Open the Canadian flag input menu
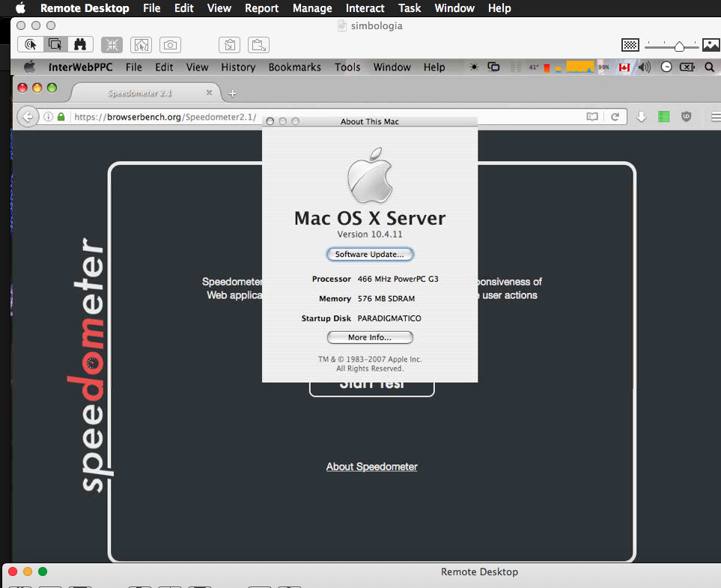This screenshot has height=588, width=721. tap(624, 67)
